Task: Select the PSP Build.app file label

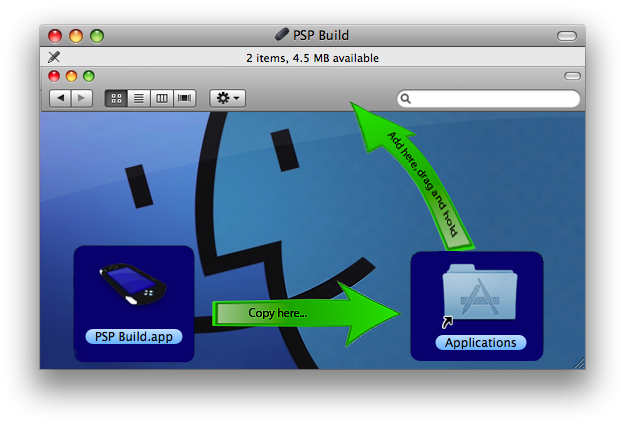Action: click(134, 337)
